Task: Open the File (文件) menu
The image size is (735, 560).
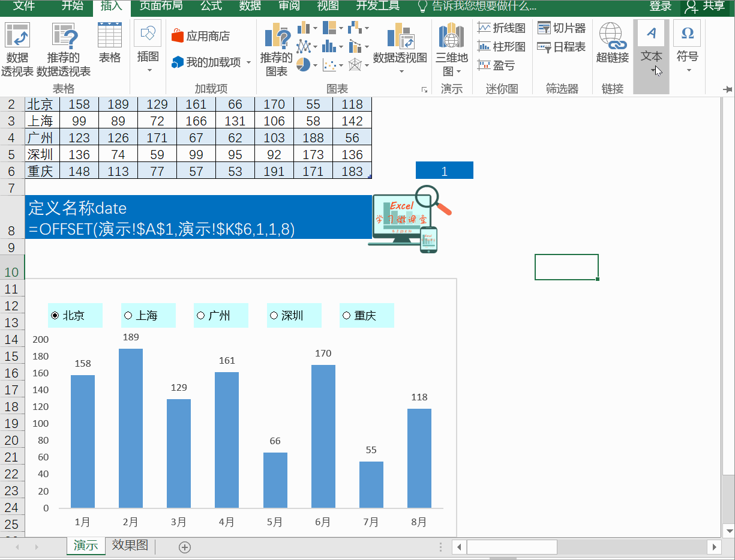Action: (x=24, y=7)
